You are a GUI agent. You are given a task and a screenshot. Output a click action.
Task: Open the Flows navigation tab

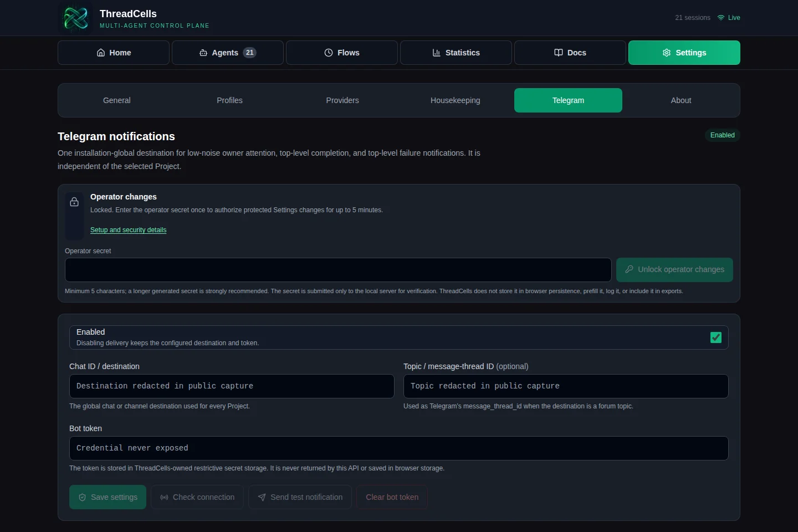click(342, 53)
